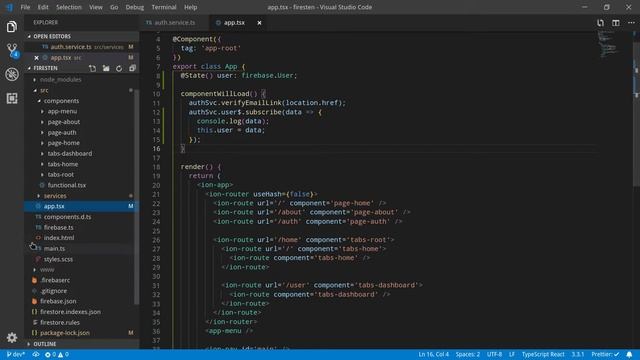
Task: Open the Go menu
Action: coord(114,7)
